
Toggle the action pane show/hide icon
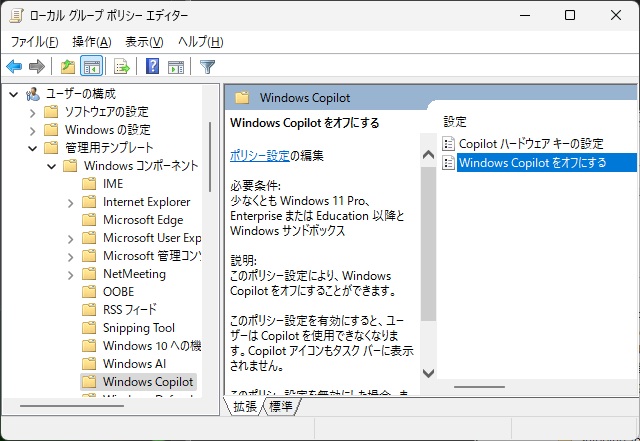(176, 67)
